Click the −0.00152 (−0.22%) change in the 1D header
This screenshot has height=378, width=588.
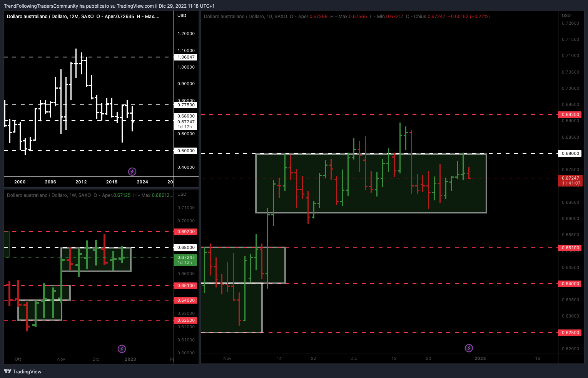(469, 17)
